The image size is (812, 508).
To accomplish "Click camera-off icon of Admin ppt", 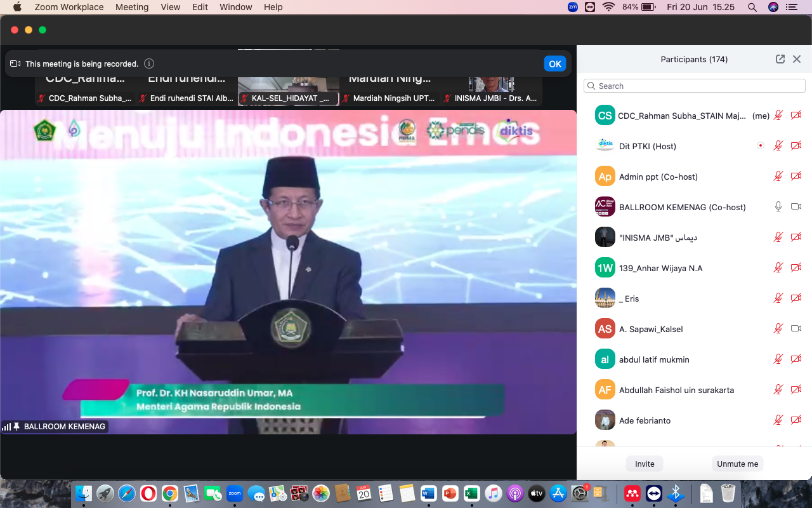I will 796,177.
